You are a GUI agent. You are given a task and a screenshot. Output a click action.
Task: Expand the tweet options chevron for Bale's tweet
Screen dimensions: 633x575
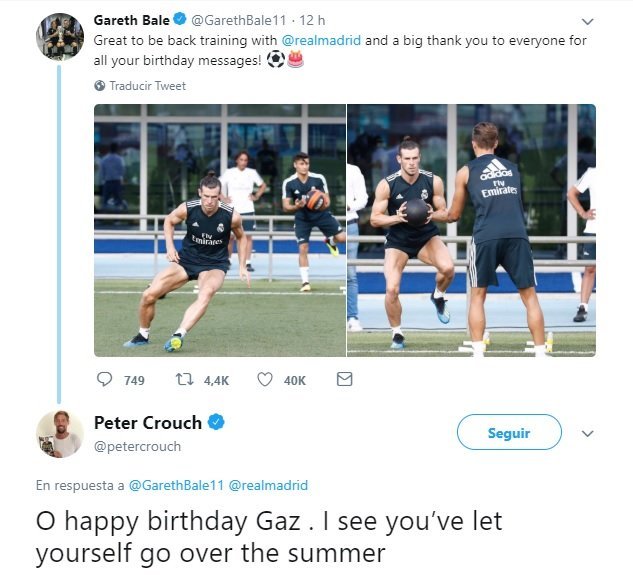[587, 21]
